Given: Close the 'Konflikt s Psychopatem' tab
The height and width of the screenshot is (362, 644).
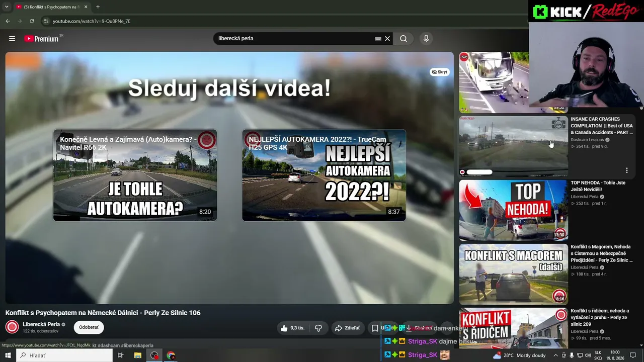Looking at the screenshot, I should click(86, 7).
